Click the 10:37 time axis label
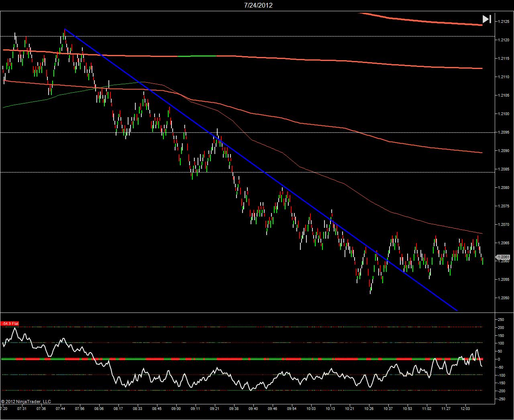 point(388,408)
